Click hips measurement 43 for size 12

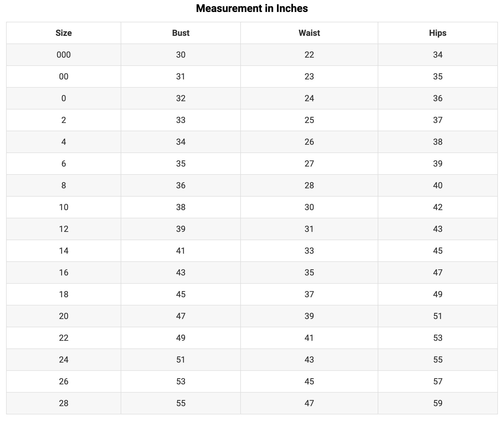pyautogui.click(x=438, y=229)
